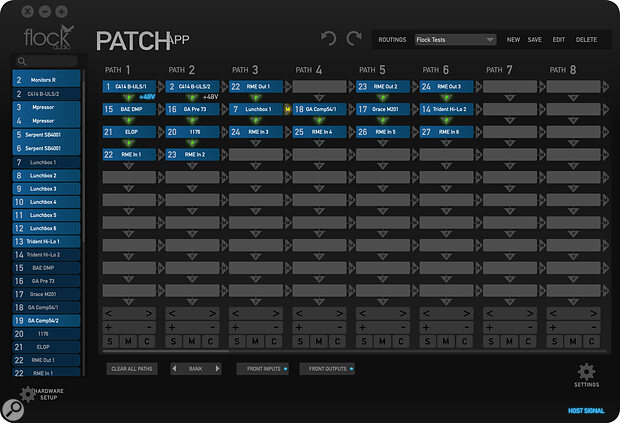Click EDIT in the routings bar
The height and width of the screenshot is (423, 620).
point(559,40)
